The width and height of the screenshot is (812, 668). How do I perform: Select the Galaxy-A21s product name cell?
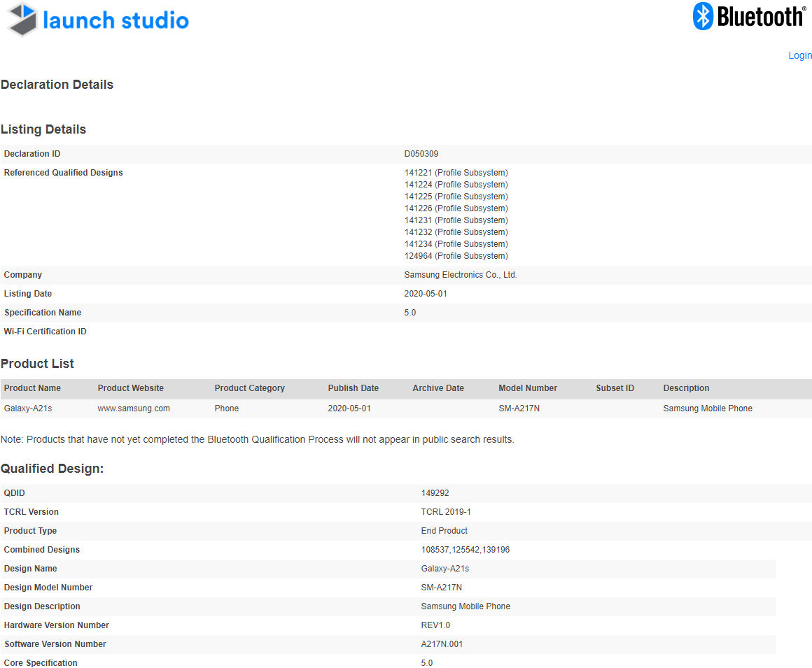tap(28, 408)
